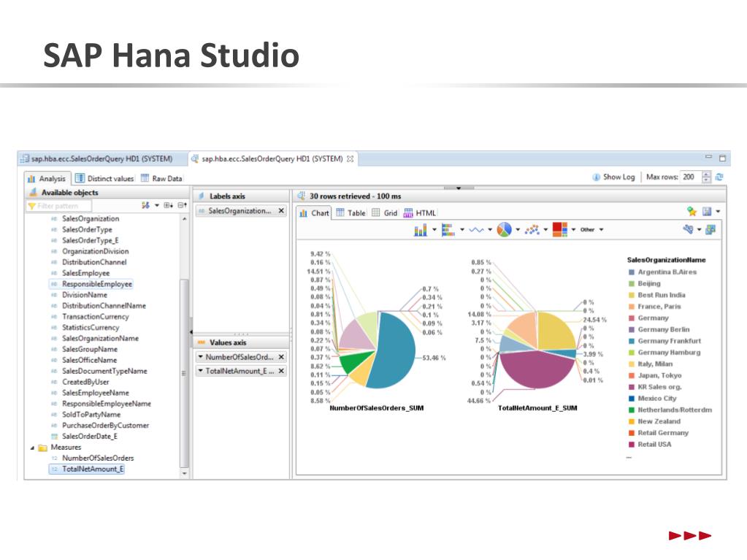This screenshot has height=560, width=747.
Task: Select the first SalesOrderQuery editor tab
Action: click(96, 159)
